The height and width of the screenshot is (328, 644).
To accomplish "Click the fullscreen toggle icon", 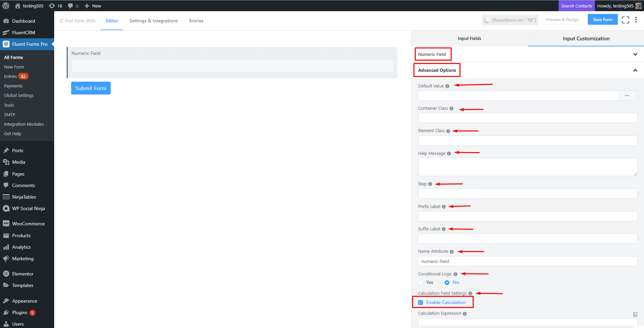I will (x=625, y=20).
